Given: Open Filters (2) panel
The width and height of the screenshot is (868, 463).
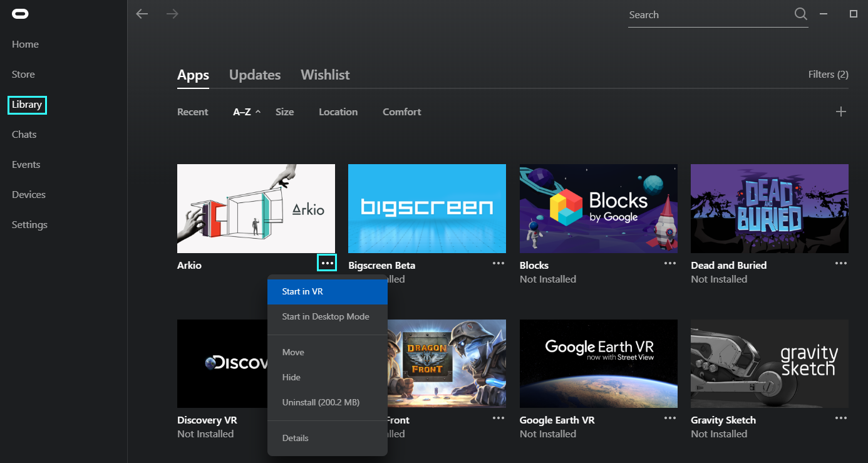Looking at the screenshot, I should tap(828, 74).
